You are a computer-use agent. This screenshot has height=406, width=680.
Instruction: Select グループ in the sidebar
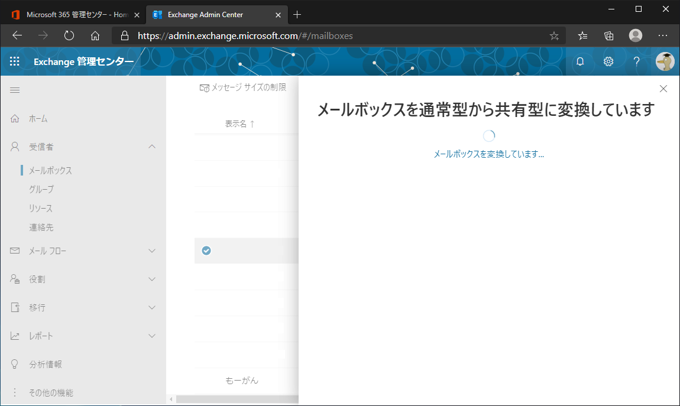pyautogui.click(x=42, y=189)
